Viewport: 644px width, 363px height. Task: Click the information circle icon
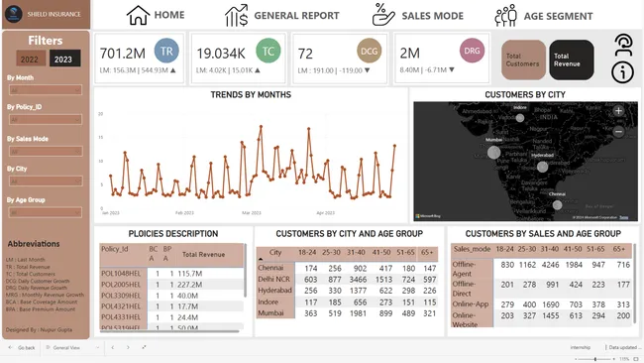[x=622, y=72]
